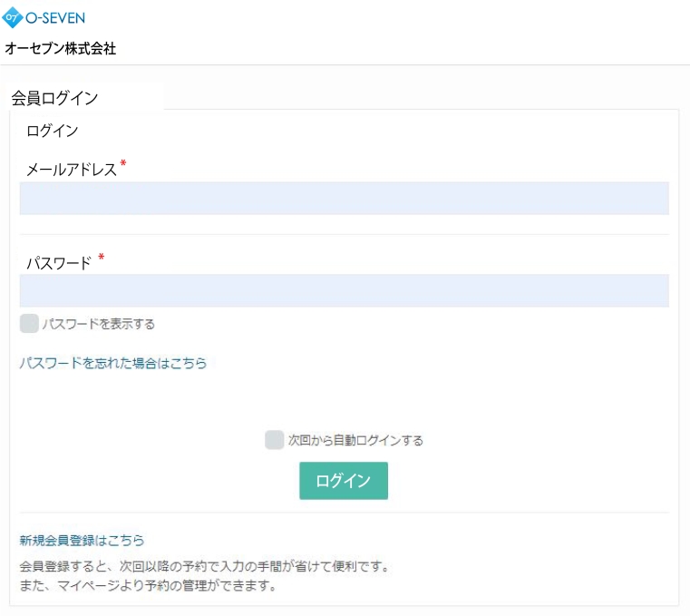This screenshot has height=616, width=690.
Task: Click the red asterisk beside パスワード
Action: click(x=102, y=259)
